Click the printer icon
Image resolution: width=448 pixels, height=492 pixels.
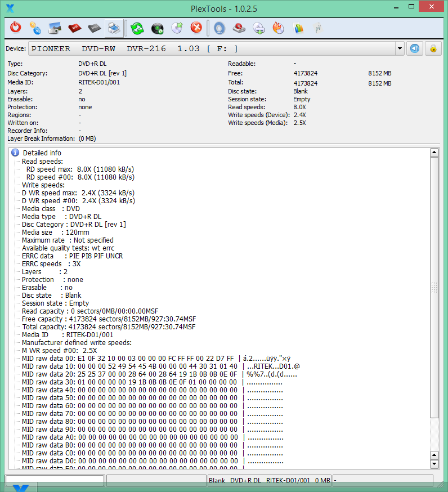pyautogui.click(x=114, y=28)
